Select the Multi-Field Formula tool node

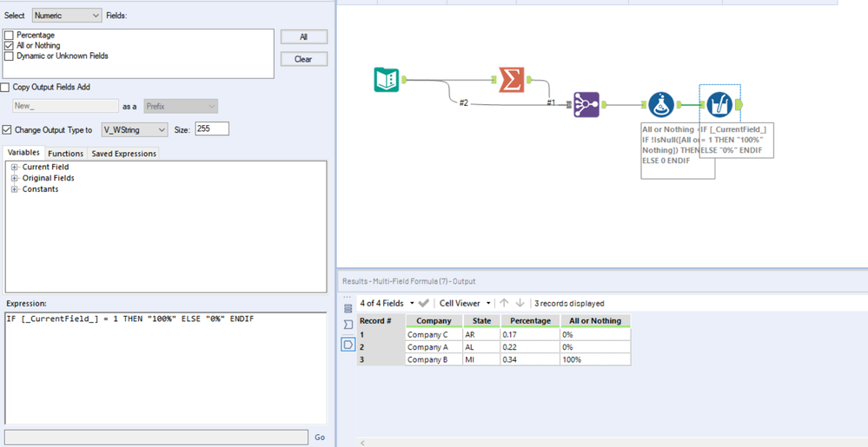(x=720, y=104)
